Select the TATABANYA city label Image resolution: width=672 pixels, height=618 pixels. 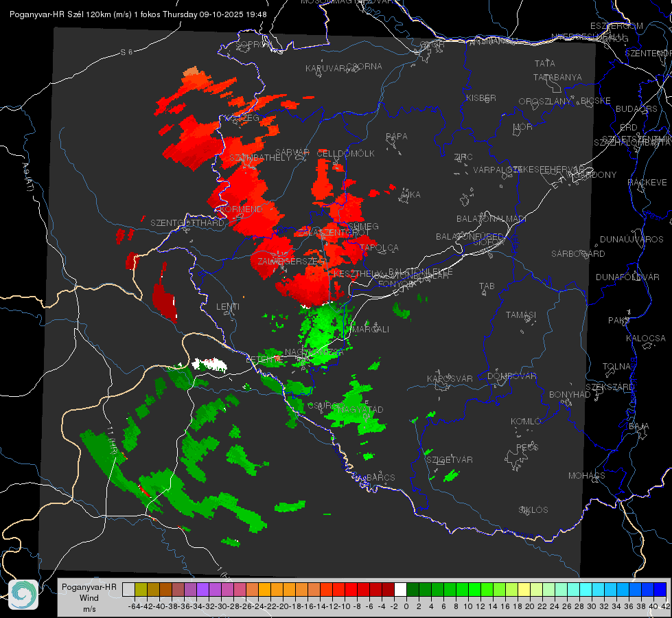(x=557, y=77)
